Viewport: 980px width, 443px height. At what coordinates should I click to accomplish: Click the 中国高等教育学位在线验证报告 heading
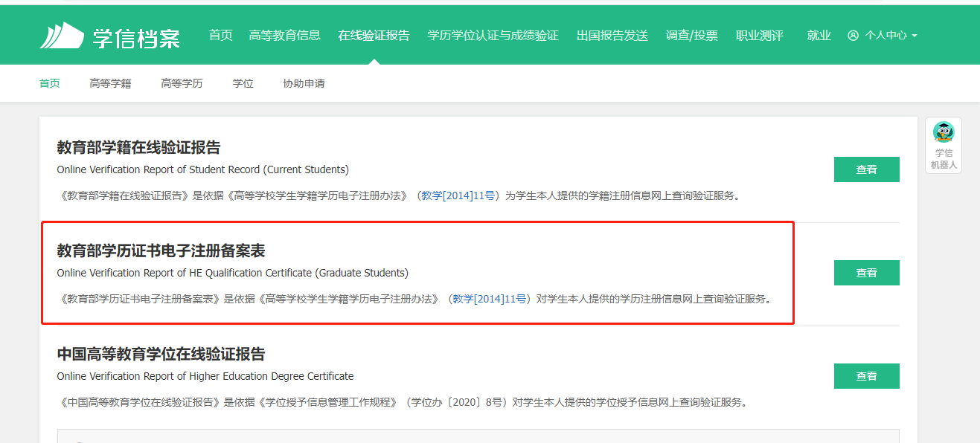161,354
